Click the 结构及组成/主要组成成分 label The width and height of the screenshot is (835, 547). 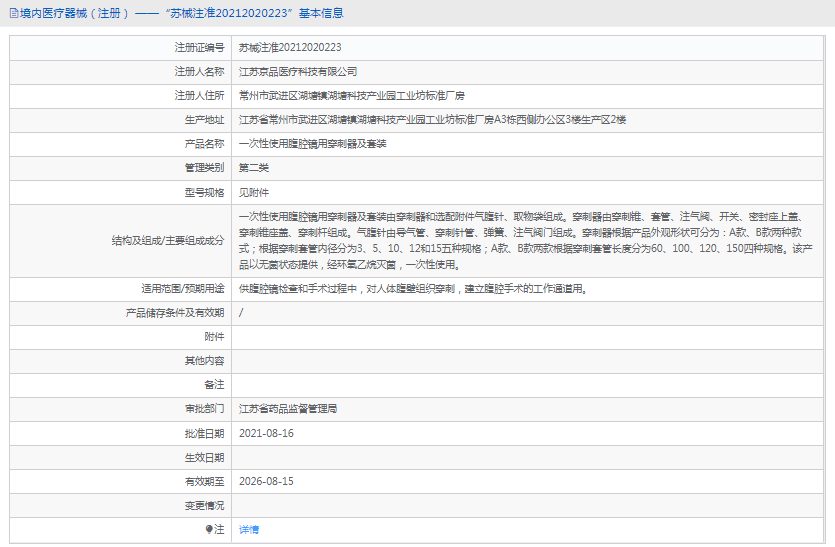pyautogui.click(x=168, y=241)
